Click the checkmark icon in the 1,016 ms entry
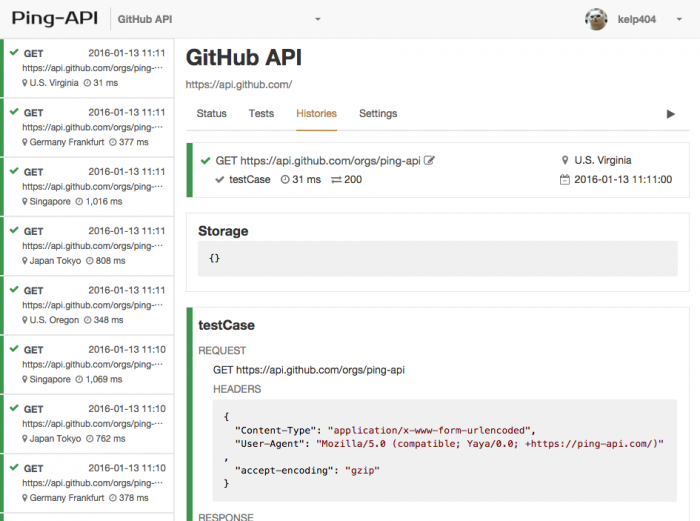This screenshot has width=700, height=521. (x=14, y=171)
